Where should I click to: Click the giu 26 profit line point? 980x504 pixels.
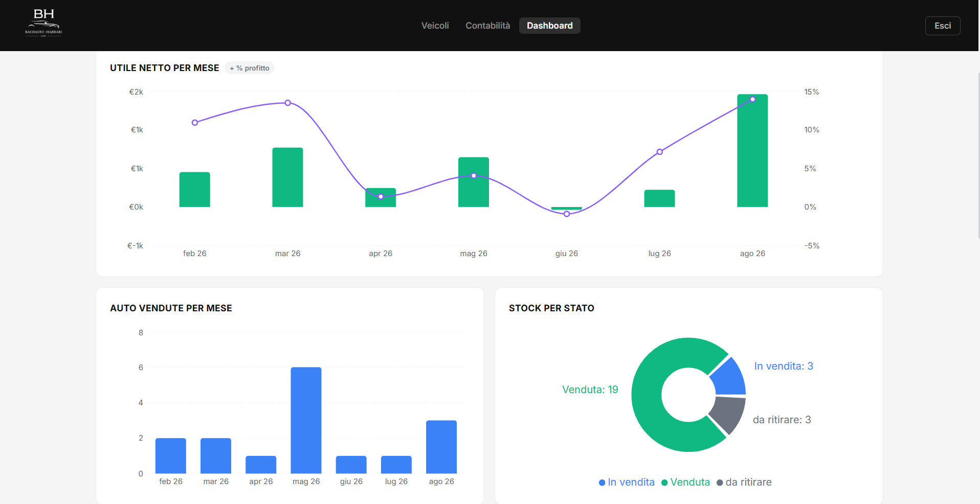[567, 214]
